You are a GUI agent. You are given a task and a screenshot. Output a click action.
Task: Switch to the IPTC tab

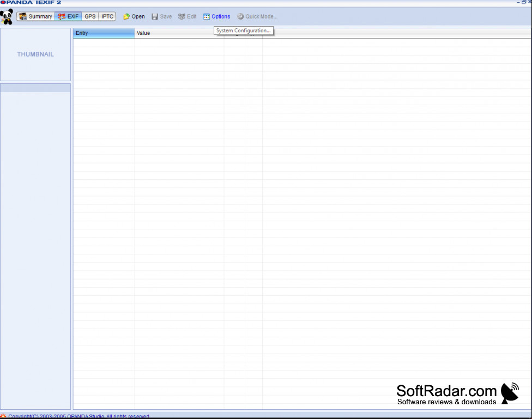tap(107, 16)
